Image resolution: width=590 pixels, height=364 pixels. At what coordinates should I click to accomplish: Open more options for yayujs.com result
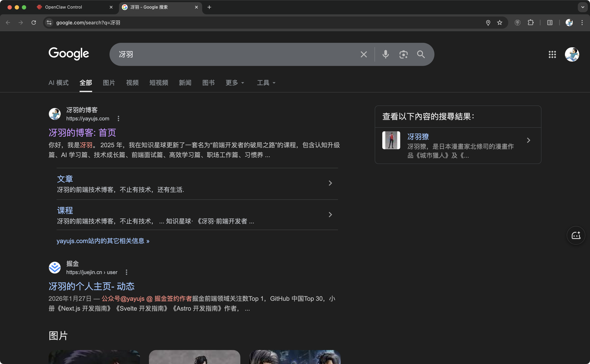(118, 118)
